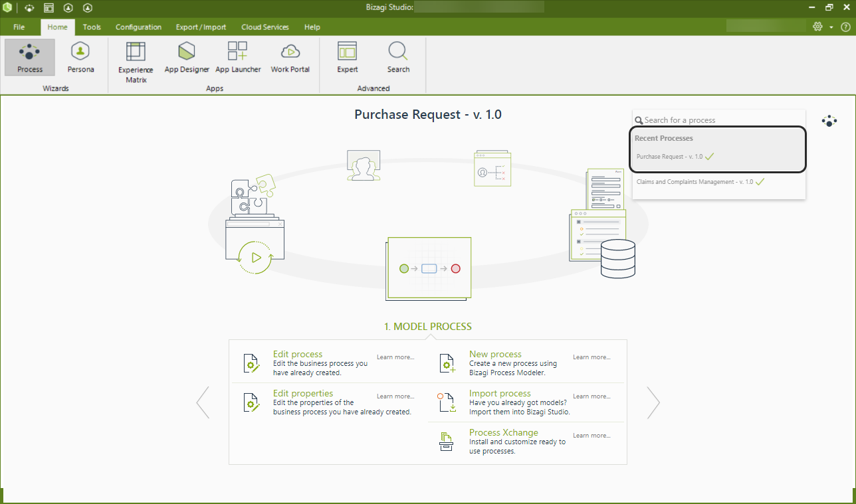Screen dimensions: 856x504
Task: Open the Search tool in ribbon
Action: click(398, 58)
